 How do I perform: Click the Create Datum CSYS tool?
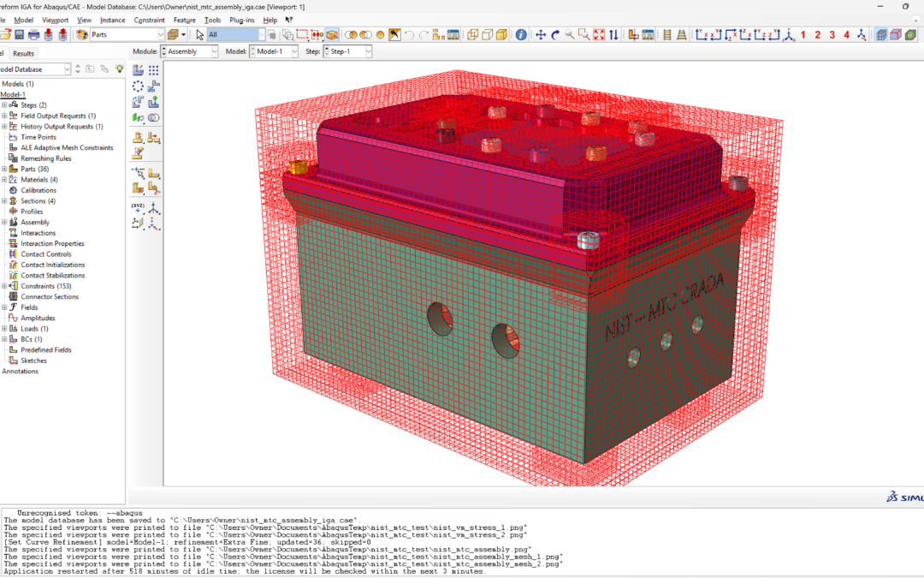[x=153, y=224]
